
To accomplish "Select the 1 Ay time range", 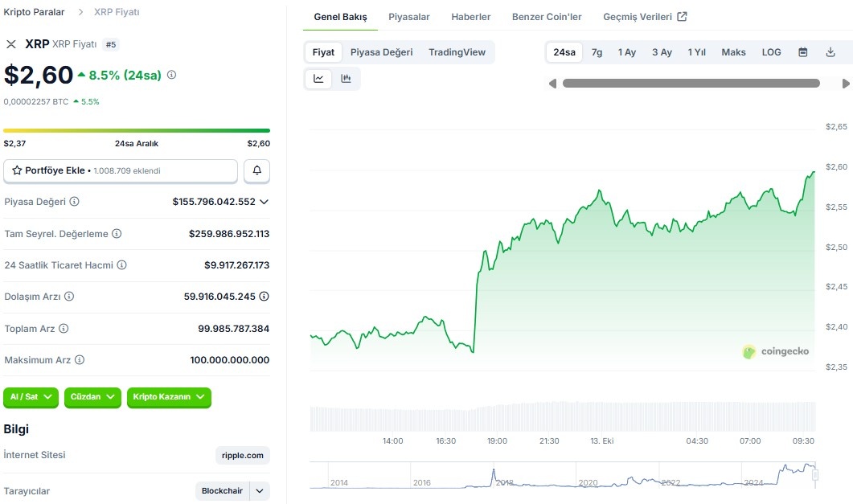I will (627, 52).
